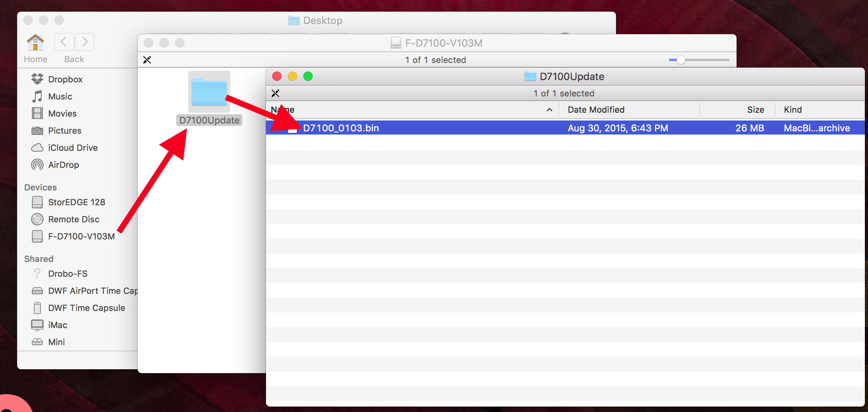Click the MacBi...archive kind cell
The width and height of the screenshot is (868, 412).
[x=817, y=128]
